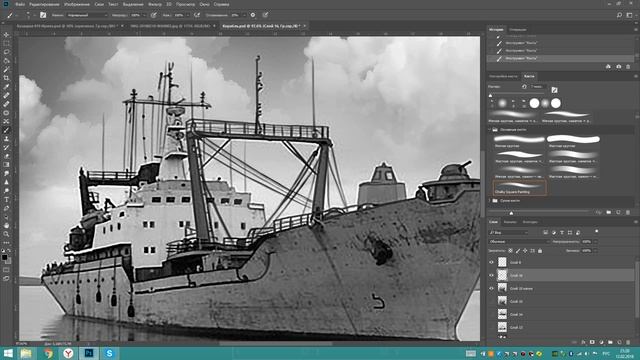Open Skype from the taskbar
The width and height of the screenshot is (640, 360).
pos(109,353)
